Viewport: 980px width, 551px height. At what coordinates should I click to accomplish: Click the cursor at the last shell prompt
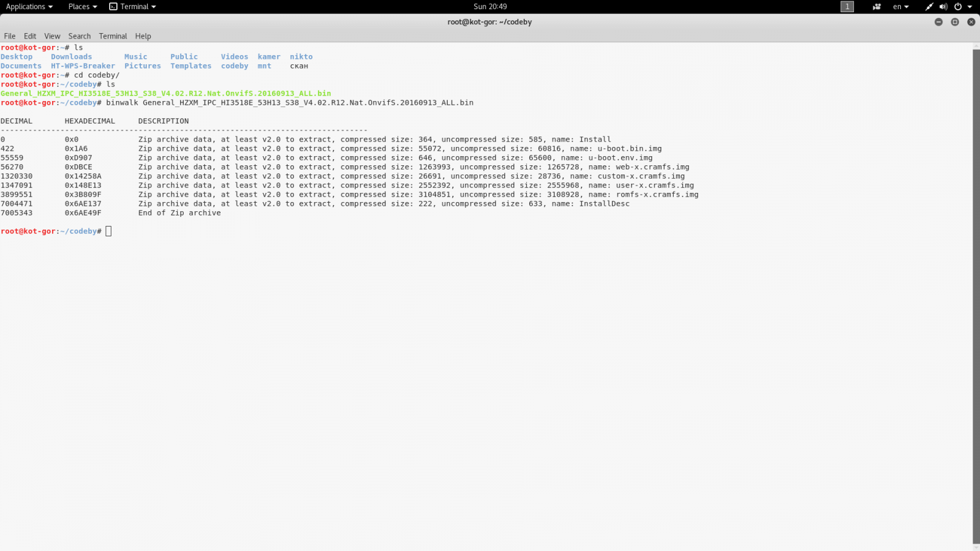click(x=108, y=231)
